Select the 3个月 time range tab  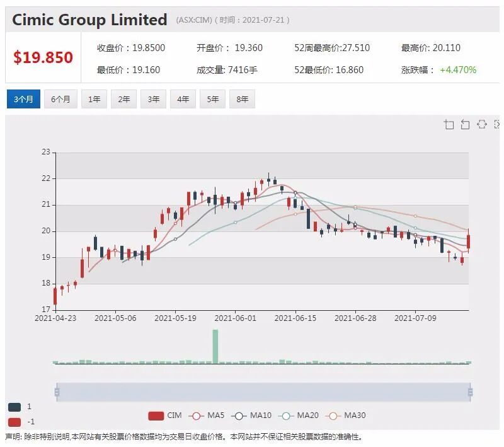[x=23, y=99]
